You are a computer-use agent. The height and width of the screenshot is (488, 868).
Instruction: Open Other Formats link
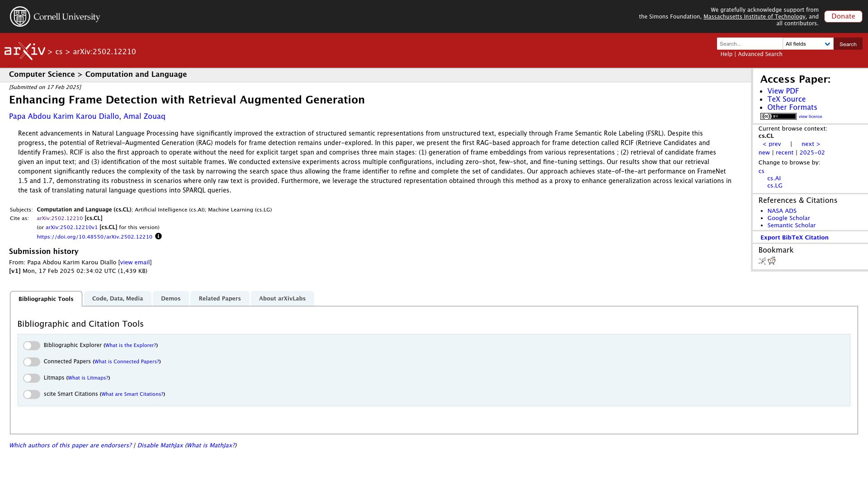click(x=792, y=108)
